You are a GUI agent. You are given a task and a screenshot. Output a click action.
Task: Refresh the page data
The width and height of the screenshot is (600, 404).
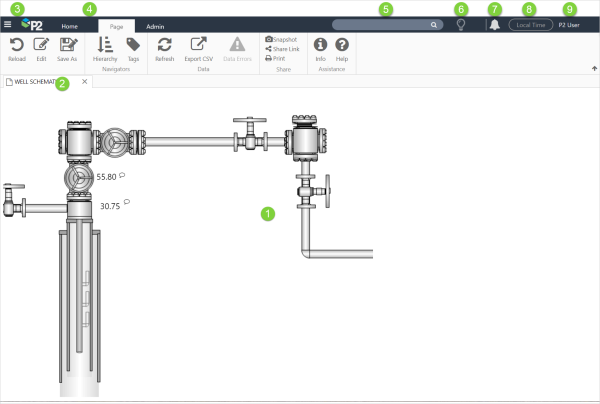click(165, 45)
